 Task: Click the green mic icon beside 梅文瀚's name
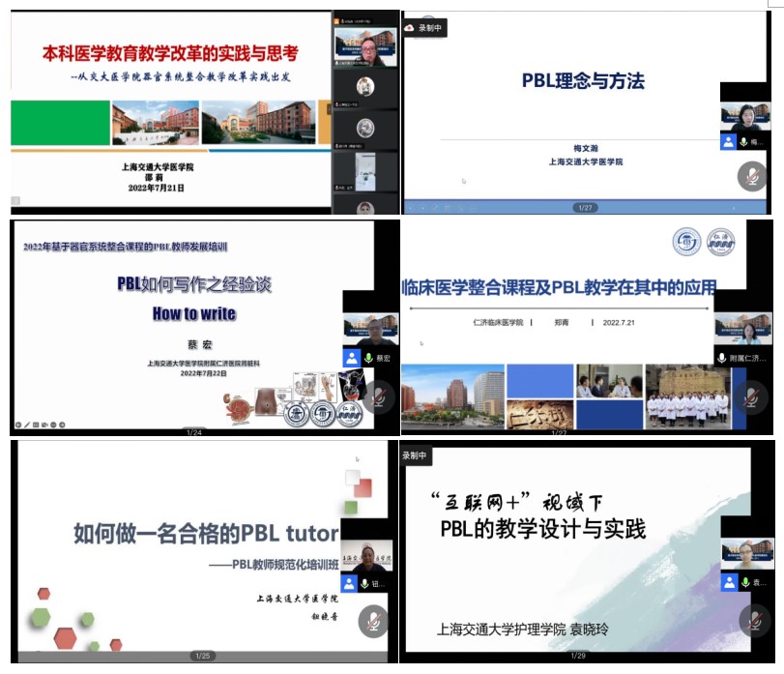[x=744, y=142]
